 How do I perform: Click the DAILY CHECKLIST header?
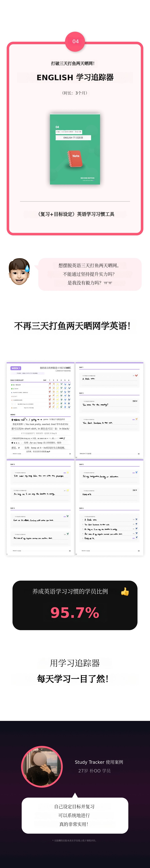pos(17,380)
